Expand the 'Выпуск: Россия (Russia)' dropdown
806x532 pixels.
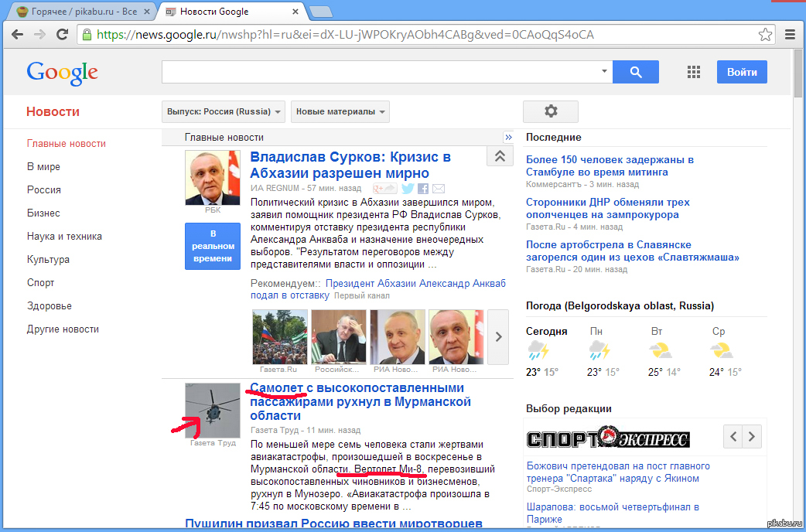[224, 111]
